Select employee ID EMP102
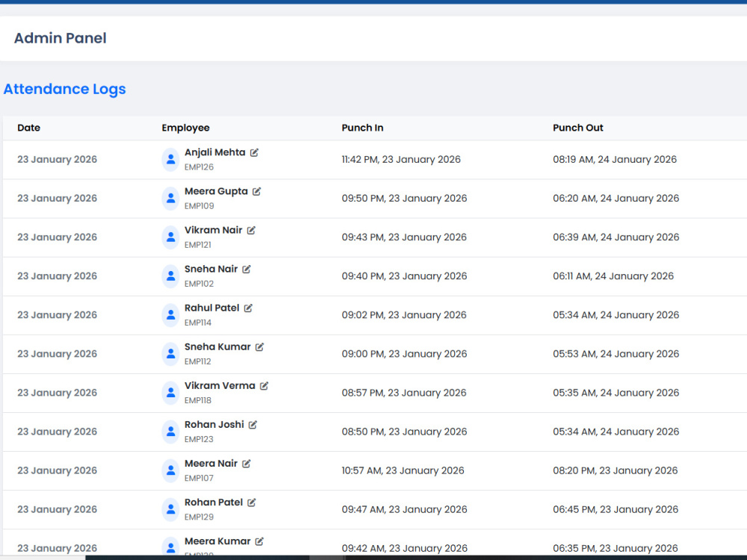The width and height of the screenshot is (747, 560). tap(199, 284)
